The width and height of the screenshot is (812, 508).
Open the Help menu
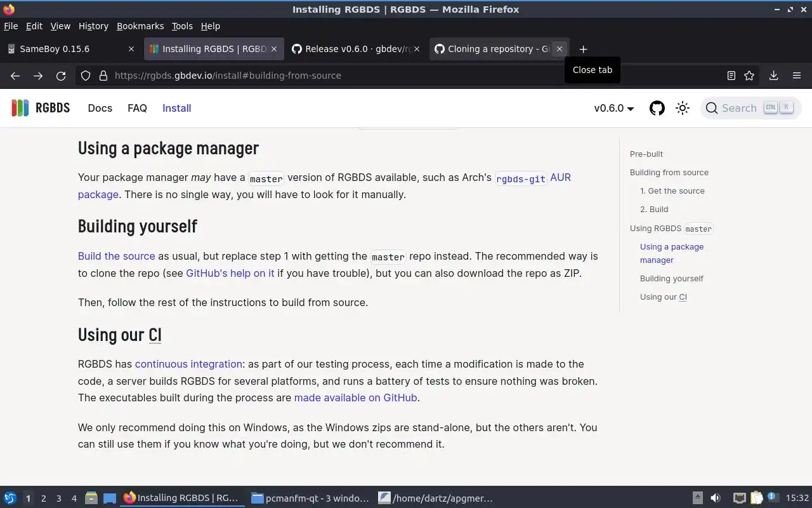point(211,26)
